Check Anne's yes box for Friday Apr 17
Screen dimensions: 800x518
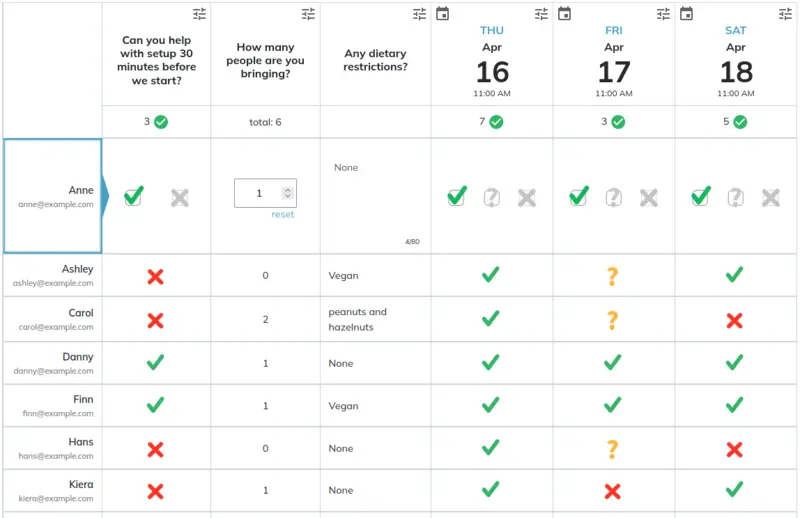(578, 197)
